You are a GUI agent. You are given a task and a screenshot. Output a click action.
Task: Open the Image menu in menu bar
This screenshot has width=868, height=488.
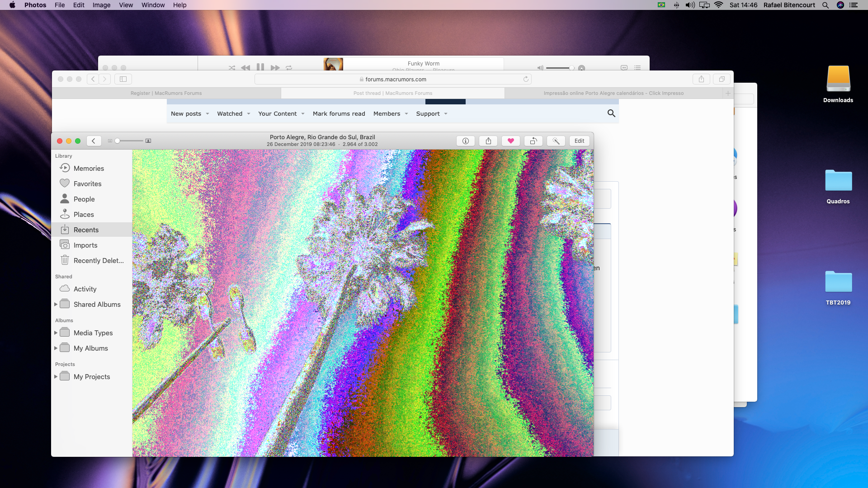[101, 5]
